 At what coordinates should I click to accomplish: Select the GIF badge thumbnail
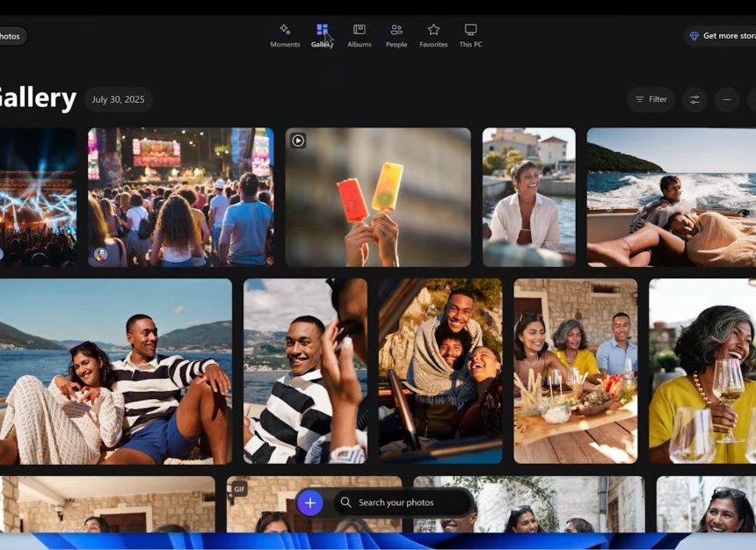point(238,488)
